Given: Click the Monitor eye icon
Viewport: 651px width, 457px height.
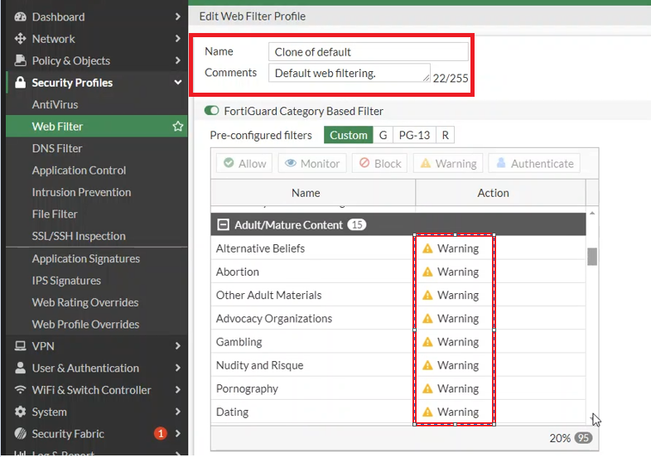Looking at the screenshot, I should 291,163.
